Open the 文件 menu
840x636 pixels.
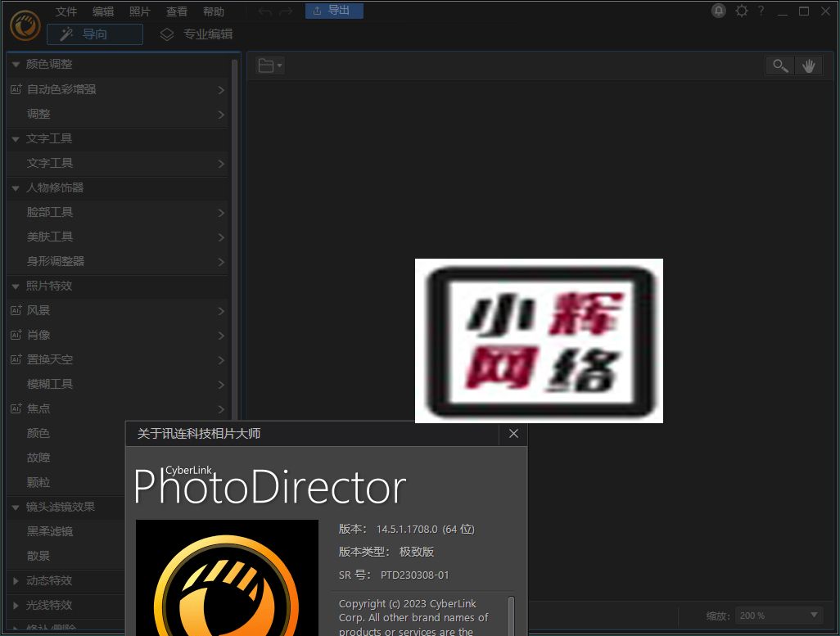[66, 11]
